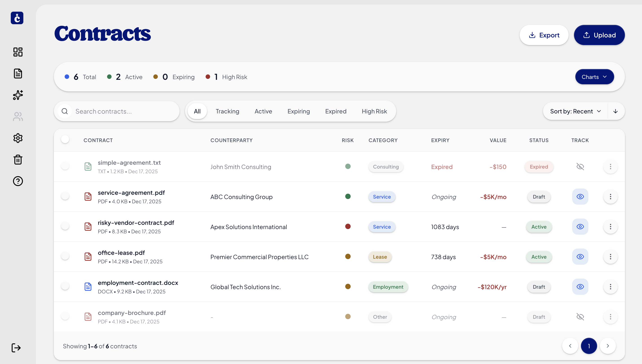Check the select-all checkbox in the table header

point(65,139)
